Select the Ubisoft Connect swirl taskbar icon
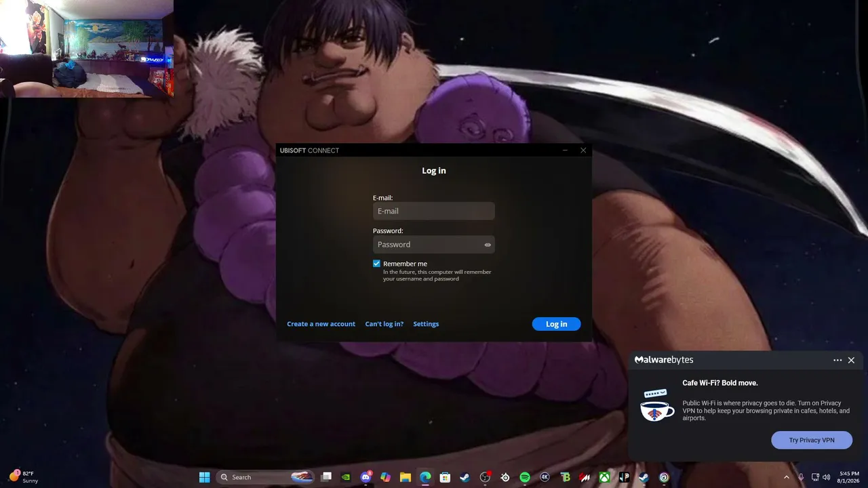This screenshot has height=488, width=868. (x=664, y=477)
